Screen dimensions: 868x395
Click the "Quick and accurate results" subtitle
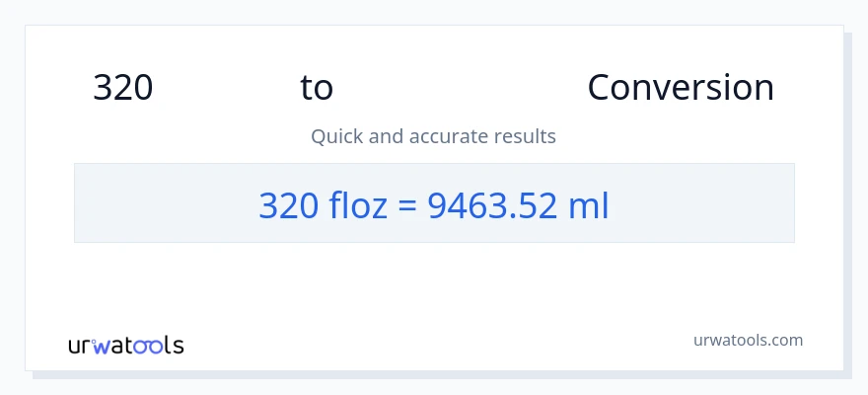[433, 136]
